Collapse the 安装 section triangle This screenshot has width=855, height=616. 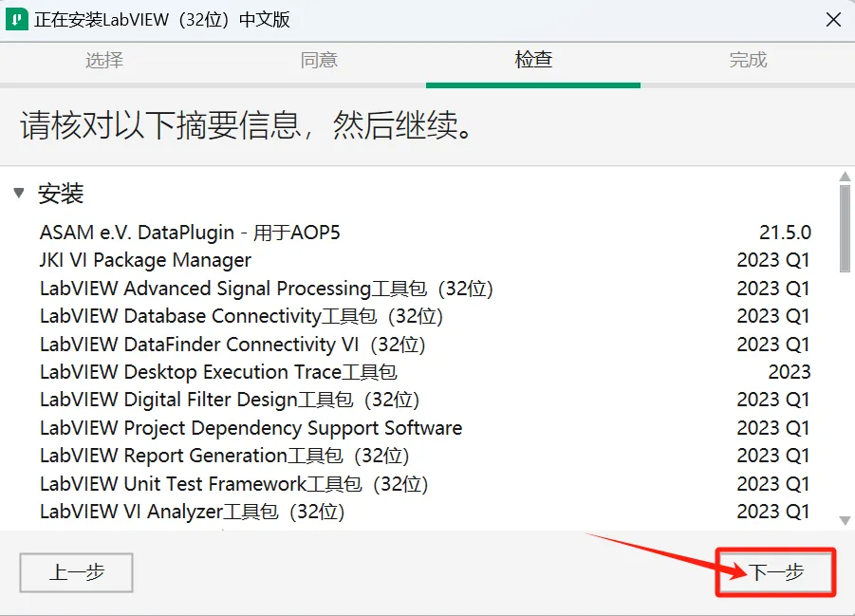tap(19, 193)
